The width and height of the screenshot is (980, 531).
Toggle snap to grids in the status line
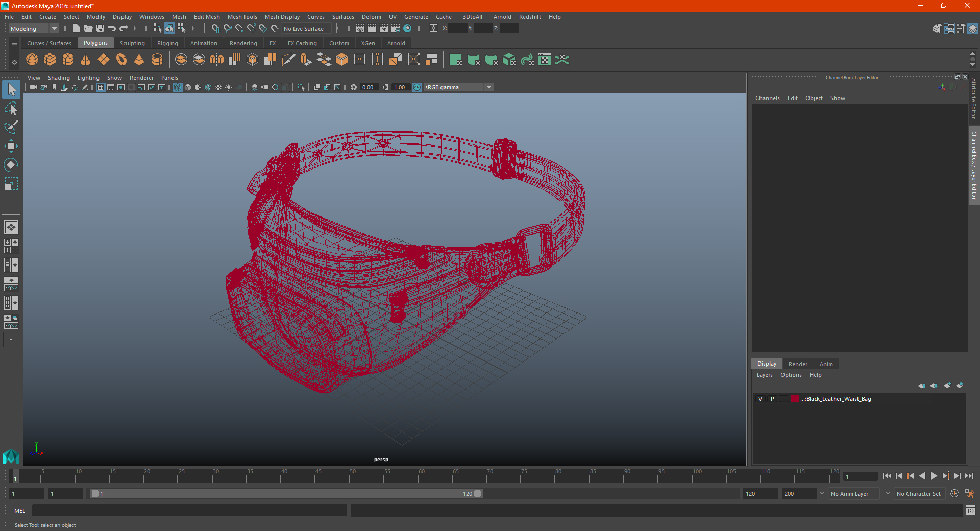click(x=216, y=29)
